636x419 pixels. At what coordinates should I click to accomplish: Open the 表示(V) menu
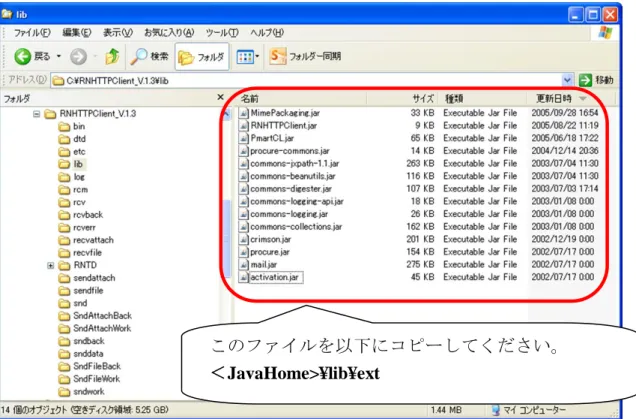[118, 32]
